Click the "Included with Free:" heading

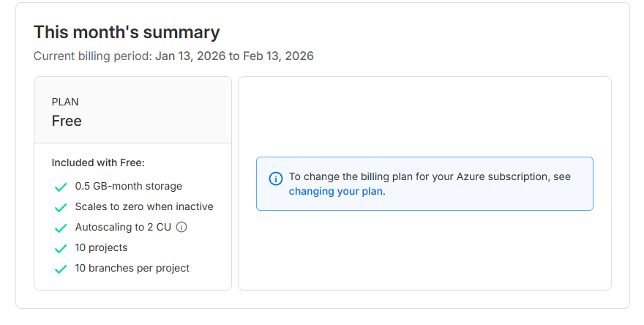(x=98, y=162)
